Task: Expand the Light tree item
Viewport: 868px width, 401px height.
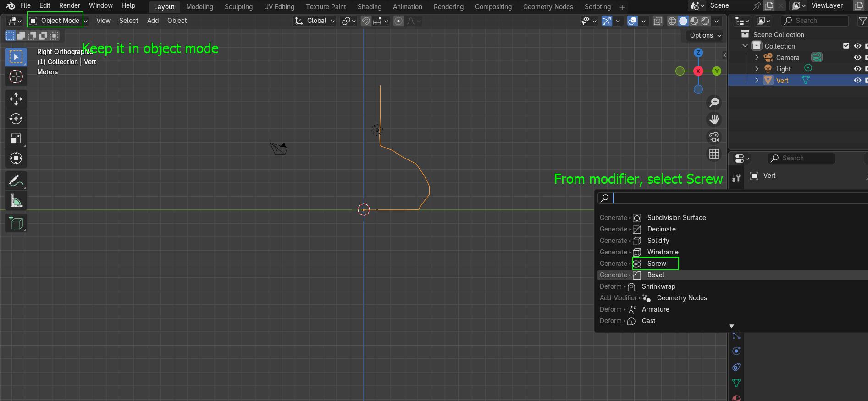Action: (x=757, y=69)
